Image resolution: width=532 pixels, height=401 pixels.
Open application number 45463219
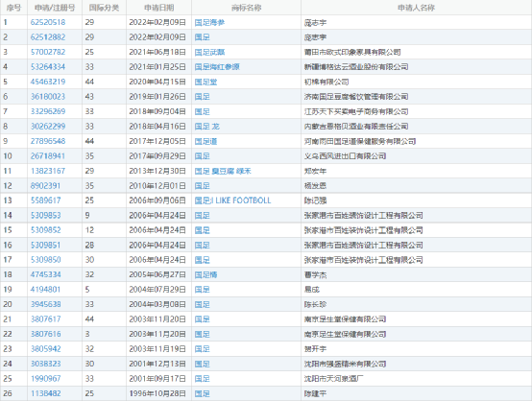click(x=48, y=82)
